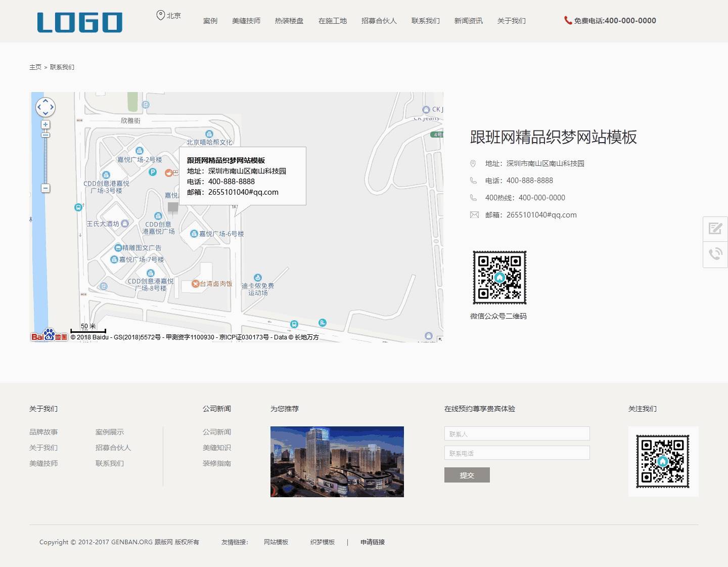The width and height of the screenshot is (728, 567).
Task: Click the WeChat QR code beside map
Action: click(x=499, y=278)
